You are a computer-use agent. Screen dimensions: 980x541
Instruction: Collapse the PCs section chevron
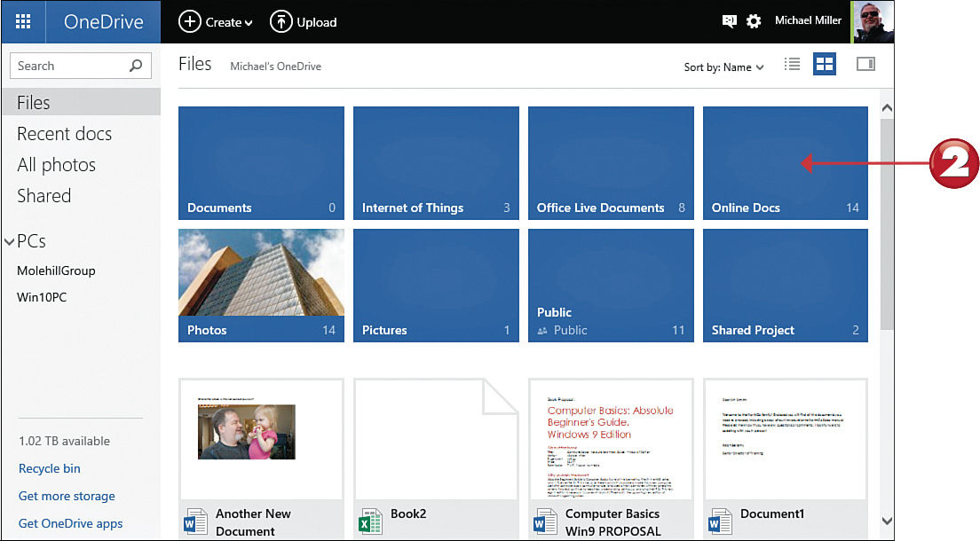tap(10, 241)
